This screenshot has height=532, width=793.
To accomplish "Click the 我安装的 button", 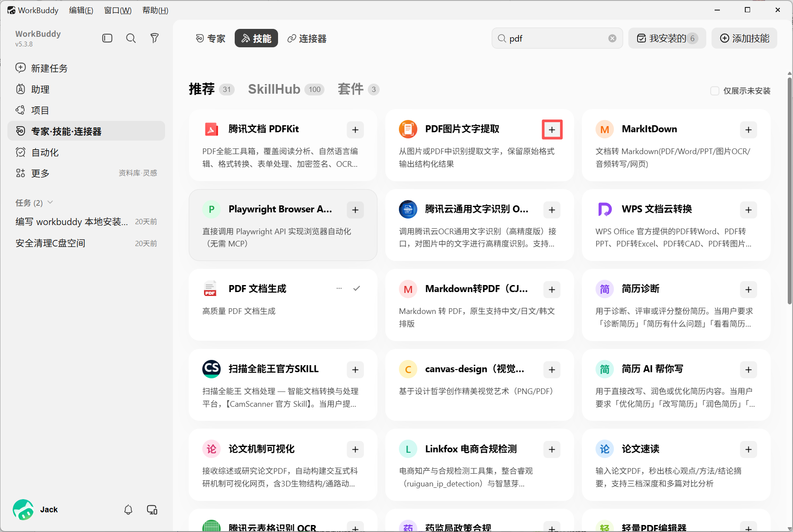I will click(667, 39).
